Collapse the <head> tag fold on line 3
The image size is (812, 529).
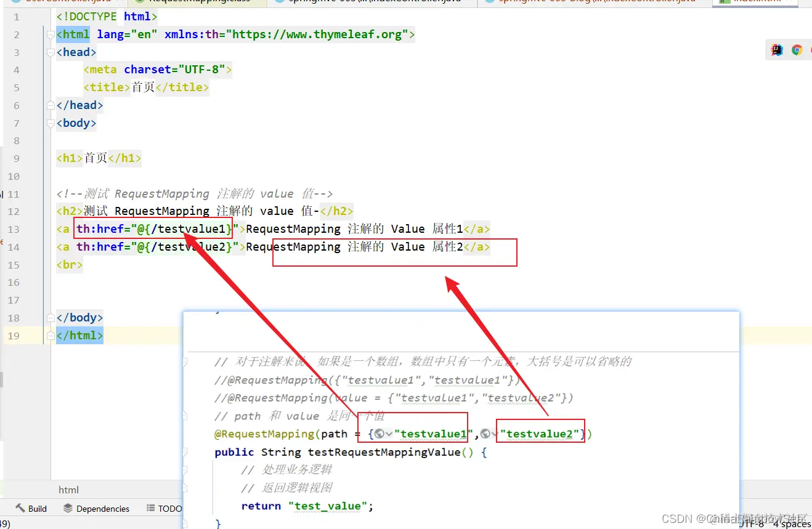coord(51,52)
